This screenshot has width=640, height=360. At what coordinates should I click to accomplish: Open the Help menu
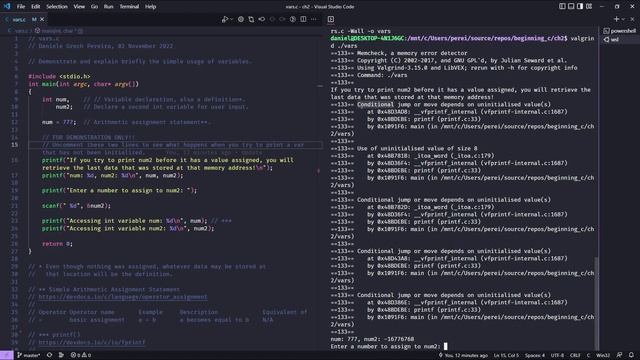(x=151, y=7)
